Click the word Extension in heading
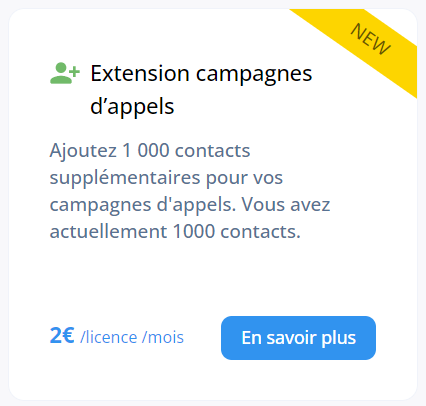426x406 pixels. coord(140,73)
